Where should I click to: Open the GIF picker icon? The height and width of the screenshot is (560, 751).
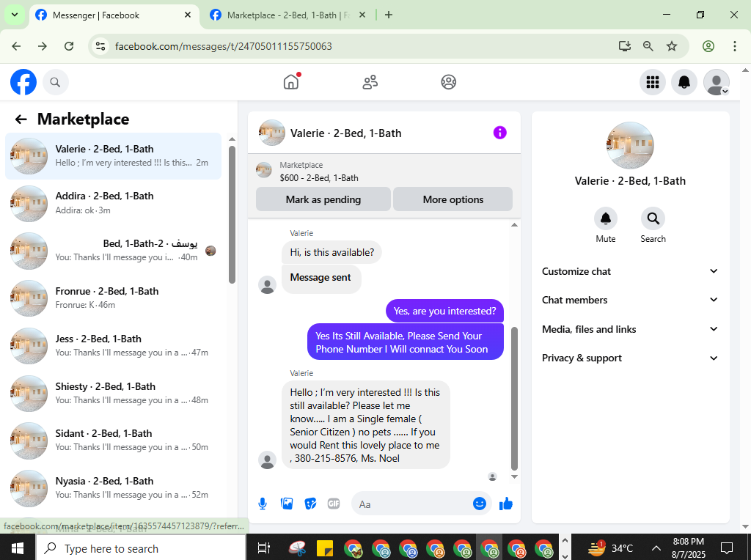coord(334,504)
